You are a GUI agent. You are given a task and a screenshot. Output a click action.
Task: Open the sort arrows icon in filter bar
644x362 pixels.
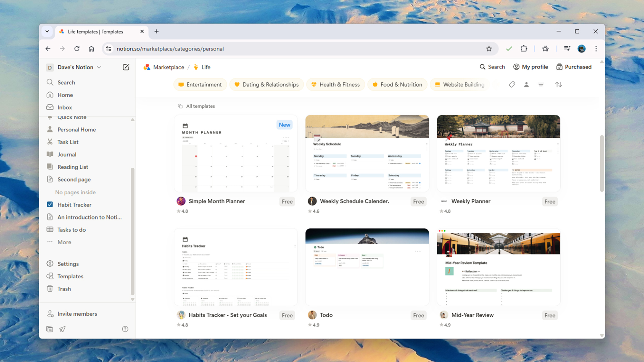[559, 85]
